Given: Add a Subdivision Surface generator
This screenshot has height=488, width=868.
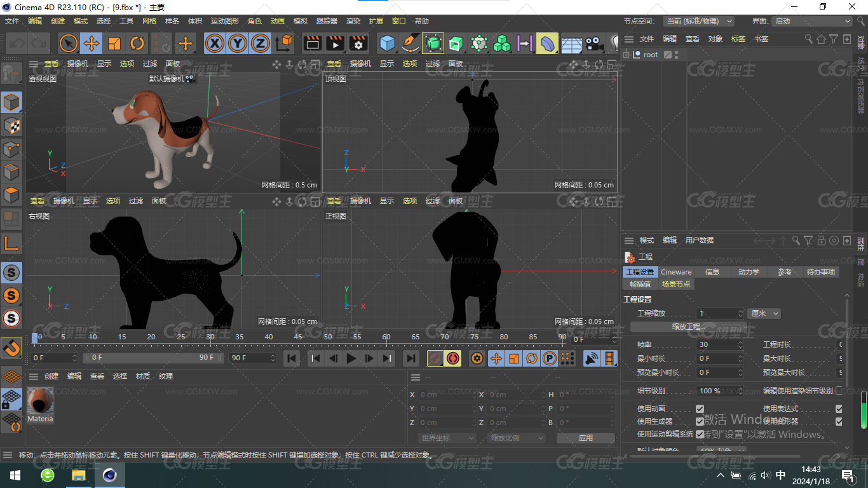Looking at the screenshot, I should pyautogui.click(x=433, y=43).
